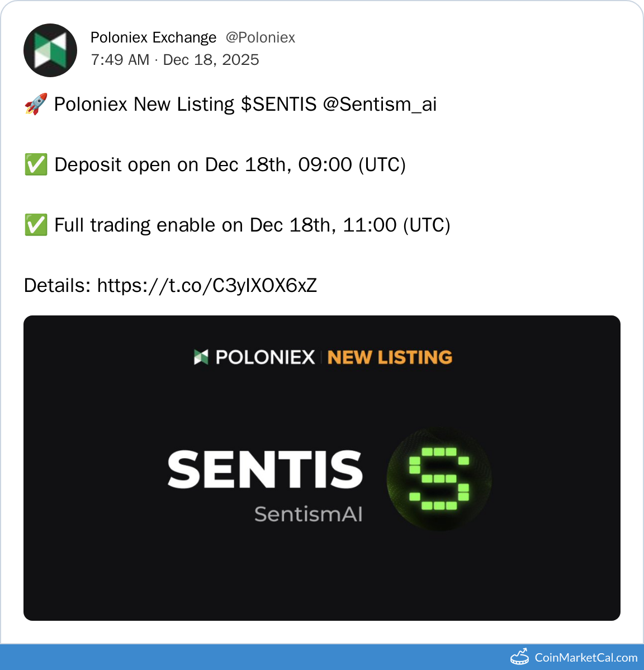Viewport: 644px width, 670px height.
Task: Click the green pixel S coin logo
Action: [439, 479]
